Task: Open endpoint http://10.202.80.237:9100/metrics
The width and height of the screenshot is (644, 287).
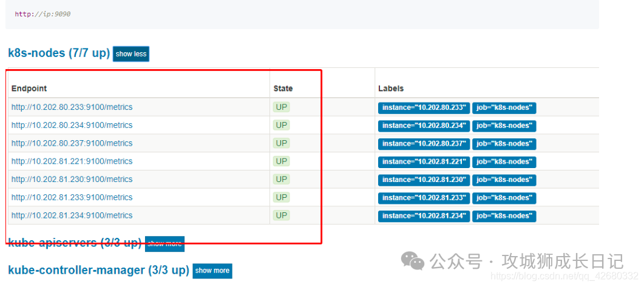Action: click(72, 143)
